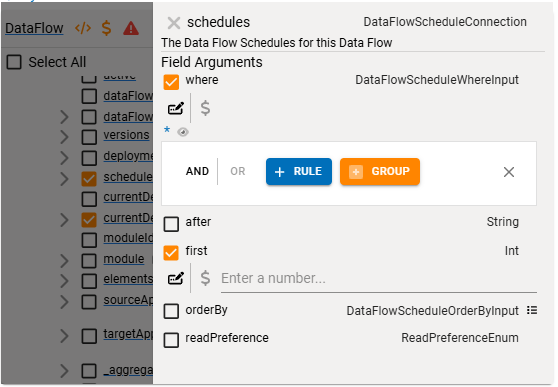Expand the targetApp tree row
Image resolution: width=558 pixels, height=387 pixels.
pos(64,336)
